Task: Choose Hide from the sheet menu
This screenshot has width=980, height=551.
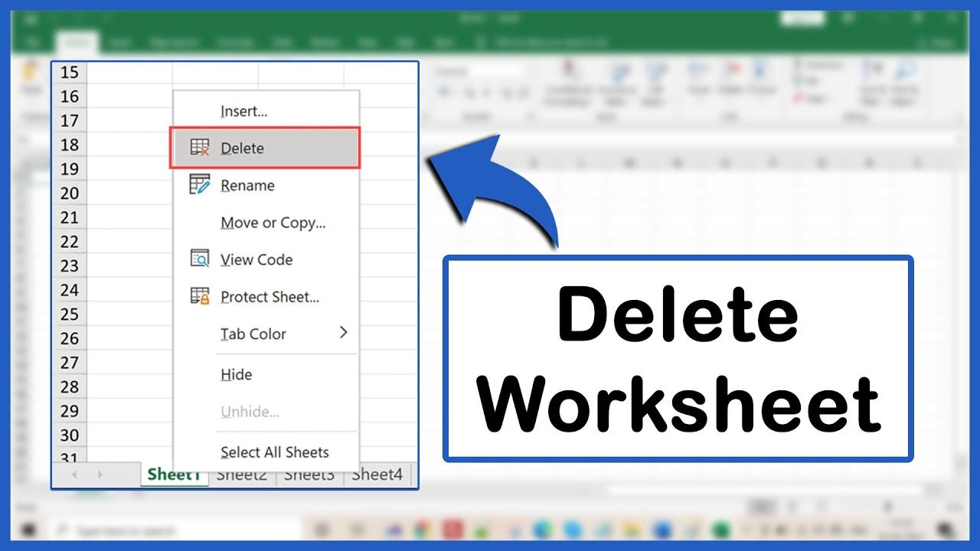Action: pos(236,374)
